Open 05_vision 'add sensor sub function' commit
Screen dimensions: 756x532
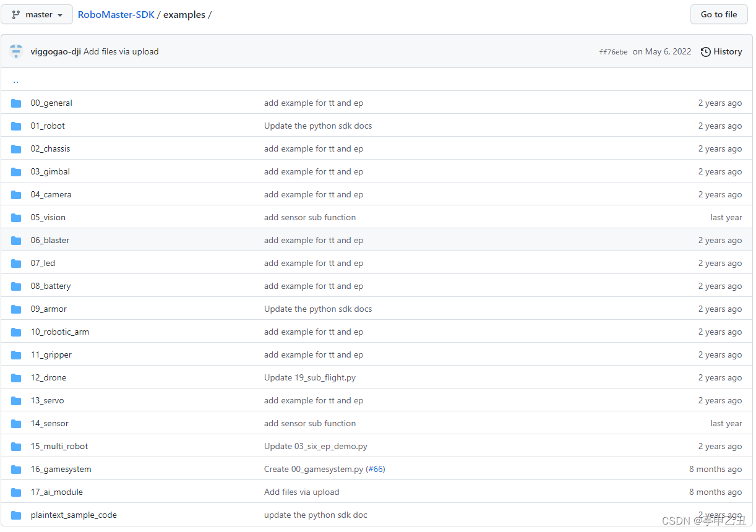[x=310, y=218]
